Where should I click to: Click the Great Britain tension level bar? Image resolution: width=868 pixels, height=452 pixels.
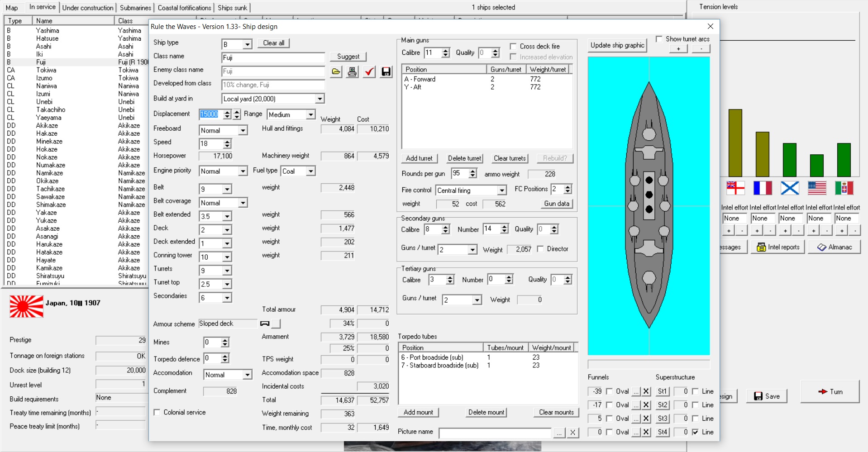coord(735,143)
